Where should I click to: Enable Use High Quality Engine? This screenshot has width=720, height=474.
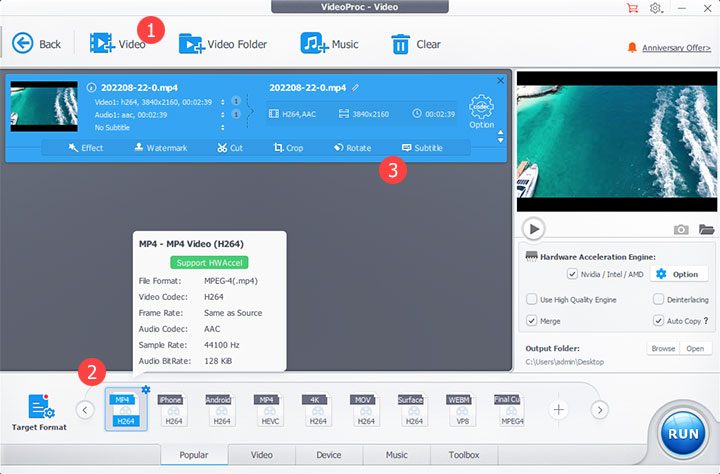point(531,299)
